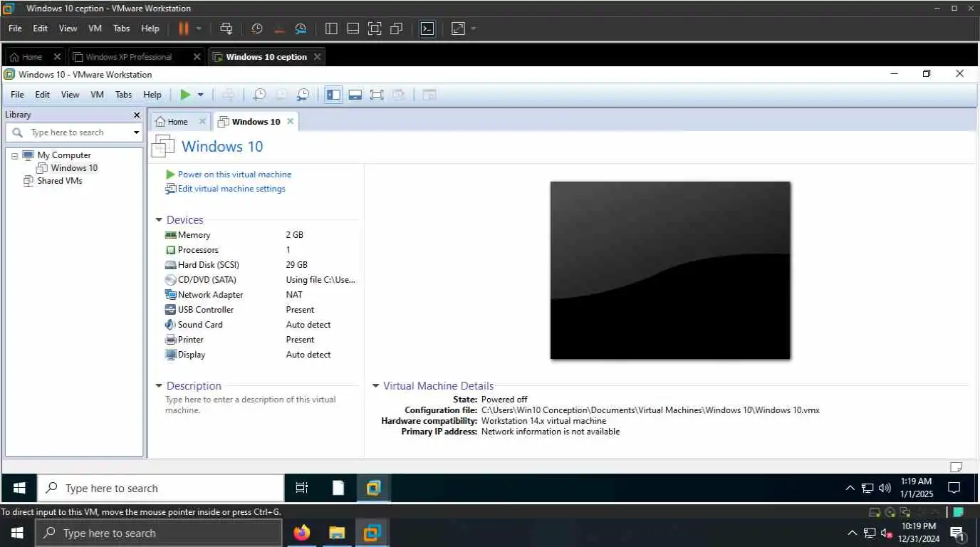Image resolution: width=980 pixels, height=547 pixels.
Task: Open Task View on the guest taskbar
Action: pos(302,488)
